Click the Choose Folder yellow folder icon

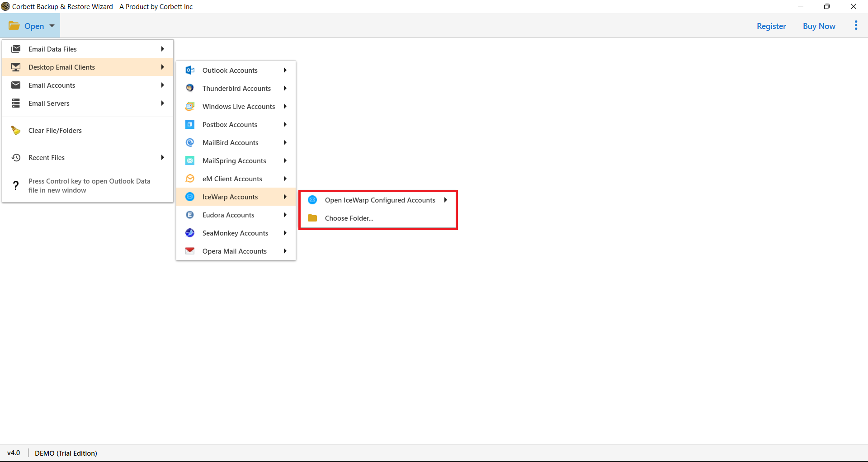[x=312, y=218]
